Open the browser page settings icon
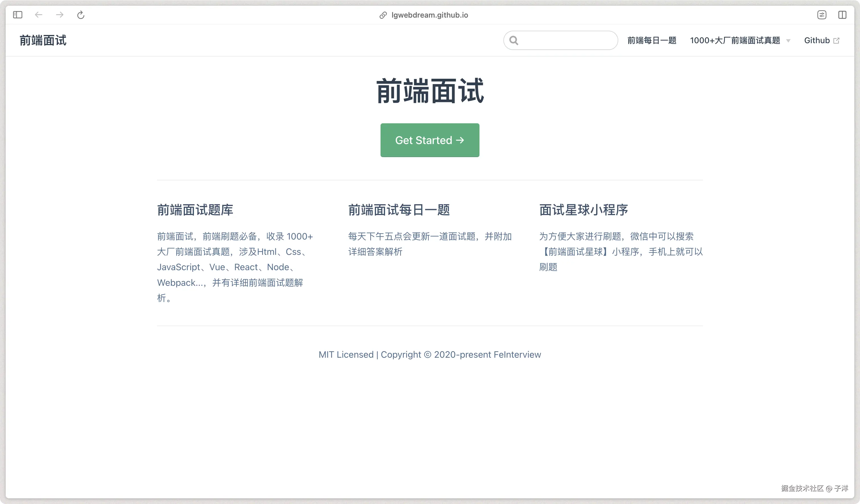Viewport: 860px width, 504px height. (821, 15)
